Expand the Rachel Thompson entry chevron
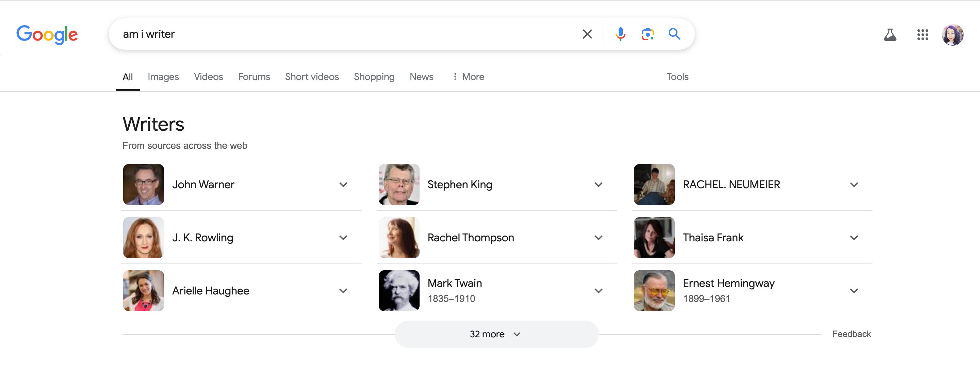 coord(599,238)
